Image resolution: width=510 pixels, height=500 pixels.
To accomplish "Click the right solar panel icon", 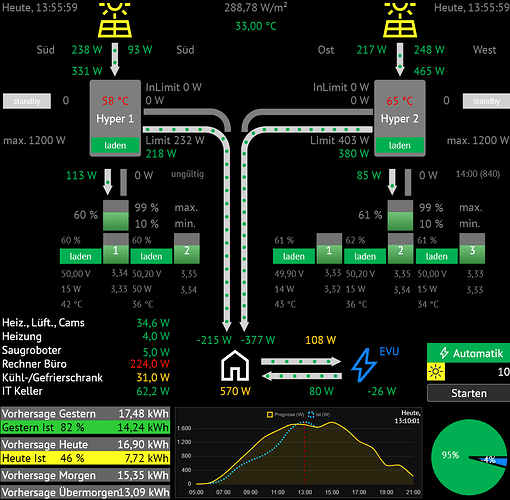I will 400,19.
